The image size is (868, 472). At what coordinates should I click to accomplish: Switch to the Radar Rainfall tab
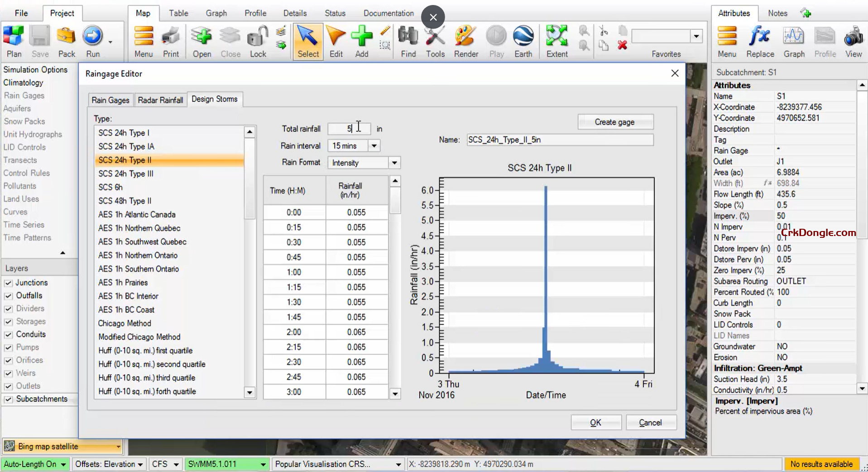click(x=160, y=100)
